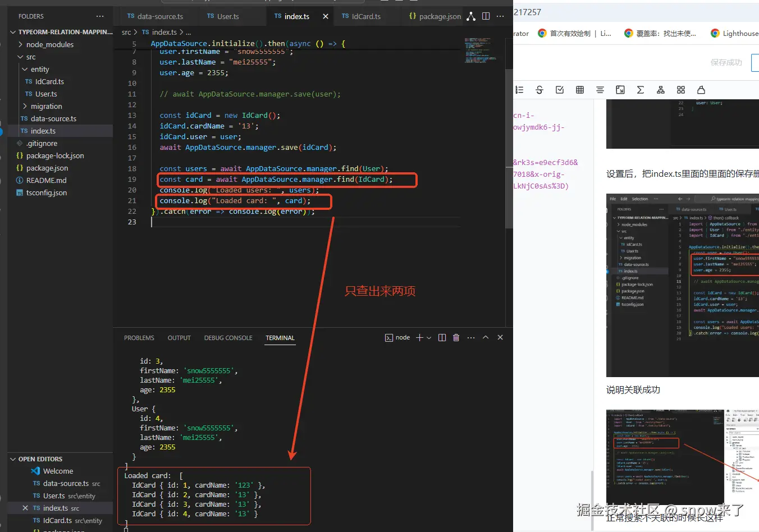759x532 pixels.
Task: Expand the migration folder
Action: coord(25,106)
